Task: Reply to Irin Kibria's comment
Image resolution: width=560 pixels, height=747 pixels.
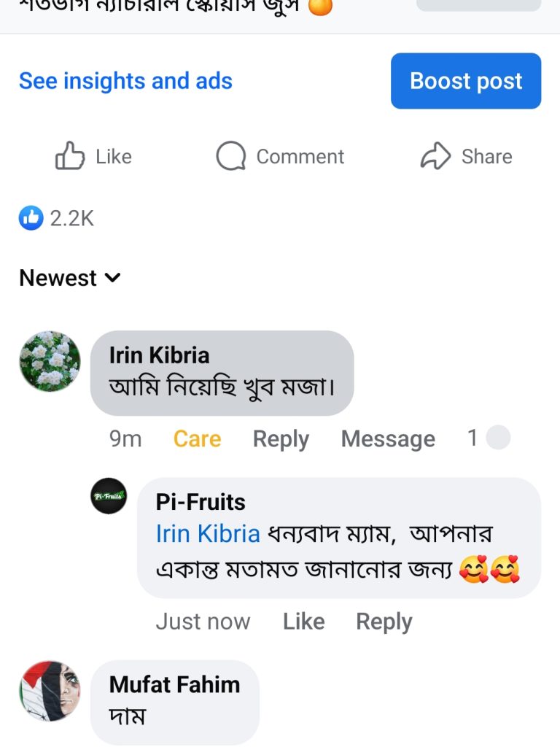Action: click(281, 439)
